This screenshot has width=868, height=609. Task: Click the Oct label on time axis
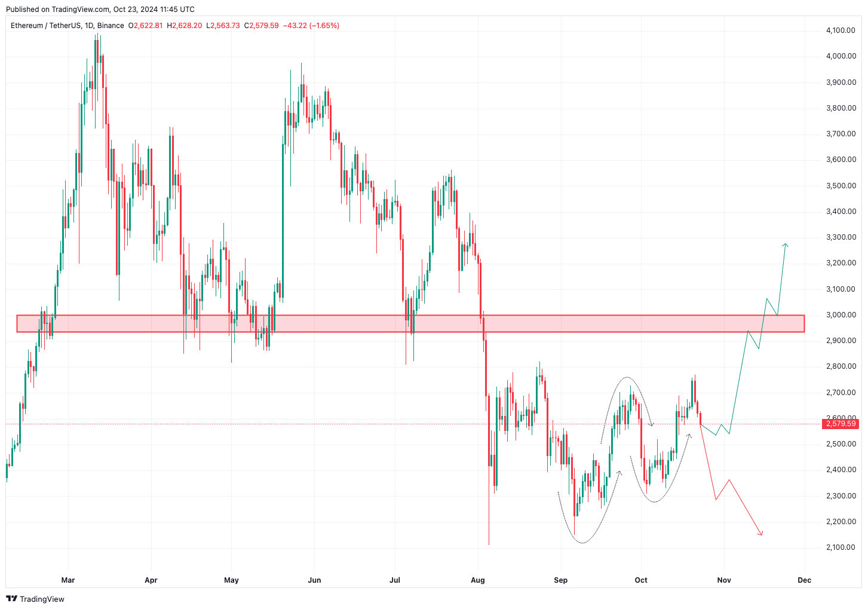coord(641,580)
